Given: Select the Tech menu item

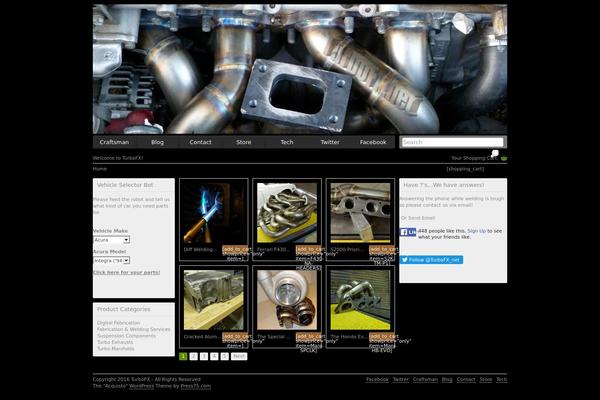Looking at the screenshot, I should pyautogui.click(x=287, y=142).
